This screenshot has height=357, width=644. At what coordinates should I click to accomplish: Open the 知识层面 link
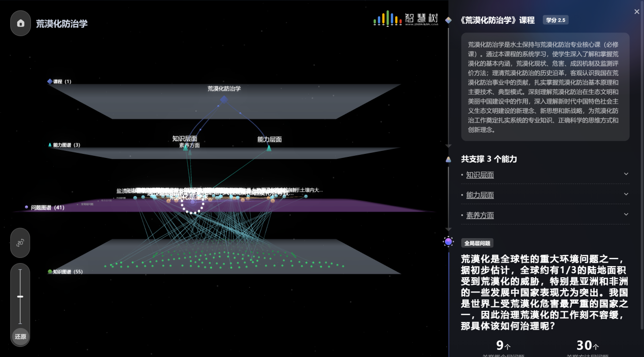(480, 175)
